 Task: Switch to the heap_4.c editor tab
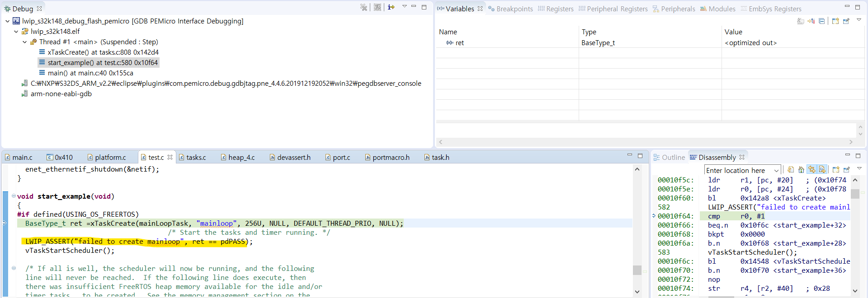point(238,158)
